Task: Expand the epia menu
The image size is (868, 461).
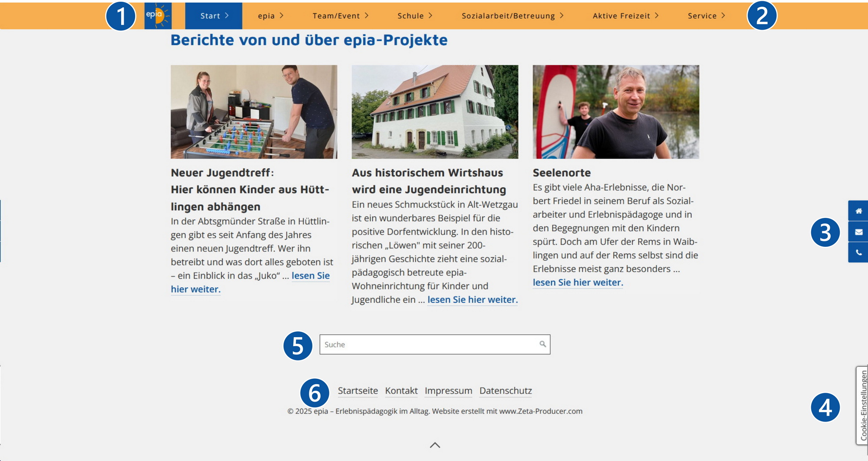Action: click(270, 16)
